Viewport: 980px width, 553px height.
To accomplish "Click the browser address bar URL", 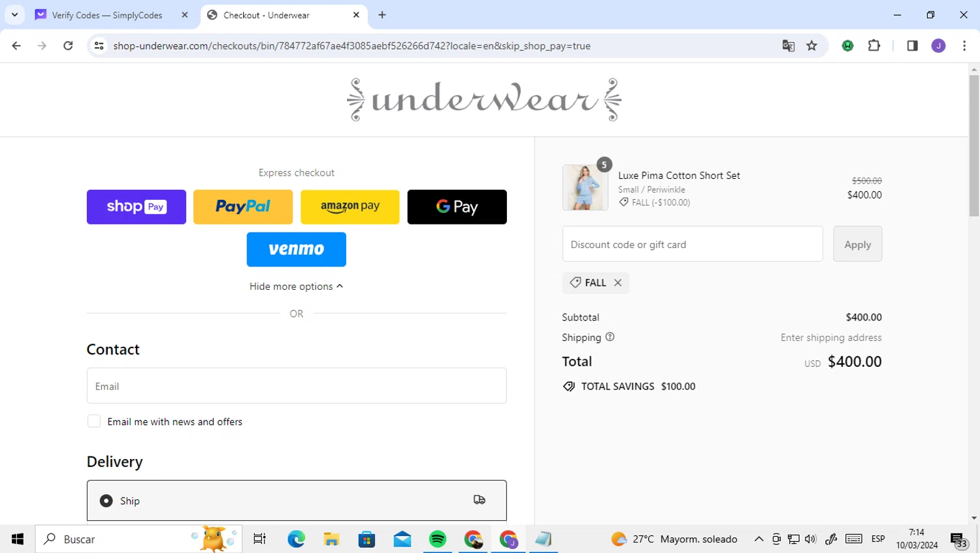I will [352, 46].
